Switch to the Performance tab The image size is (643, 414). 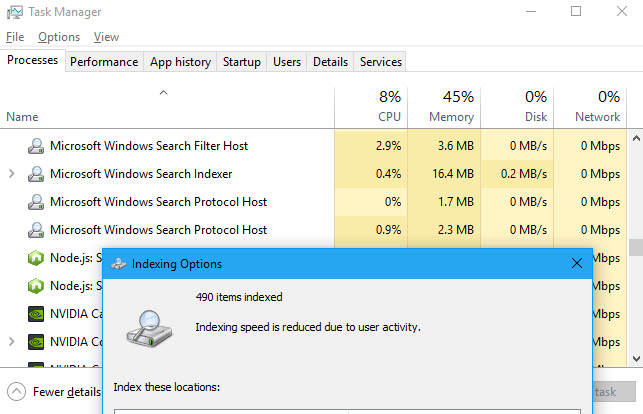click(104, 62)
